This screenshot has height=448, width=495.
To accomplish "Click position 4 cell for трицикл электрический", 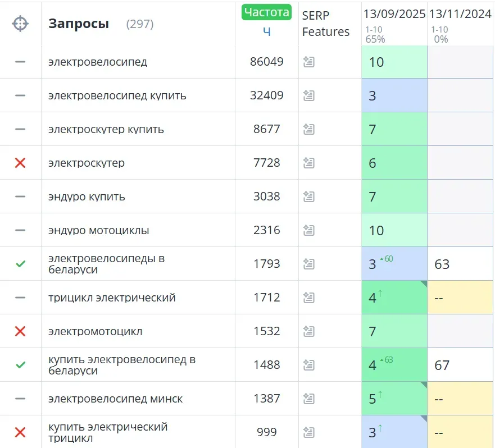I will [x=394, y=298].
